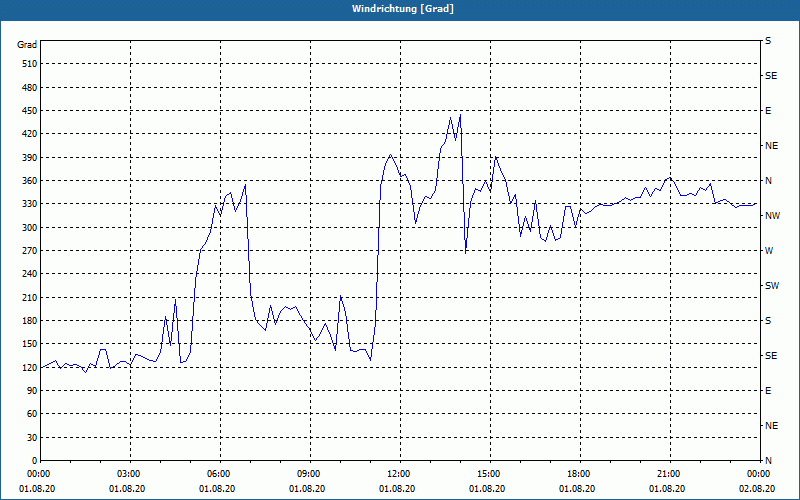Click the 480 y-axis value
Screen dimensions: 800x500
click(30, 88)
